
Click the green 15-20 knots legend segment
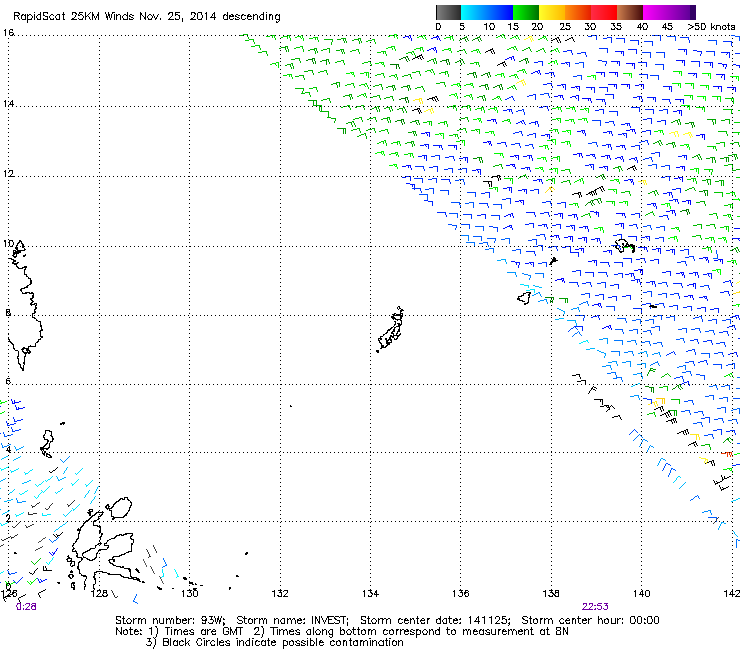(x=526, y=12)
